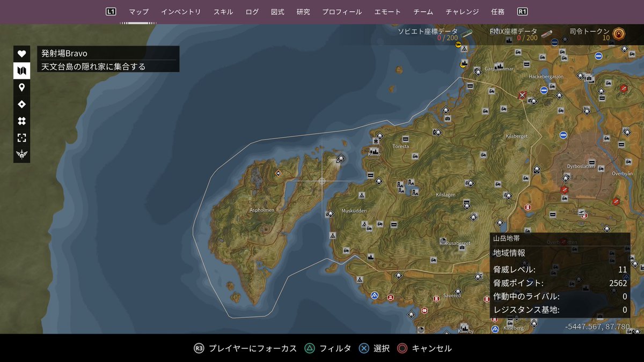Select the winged rival emblem icon

coord(21,156)
